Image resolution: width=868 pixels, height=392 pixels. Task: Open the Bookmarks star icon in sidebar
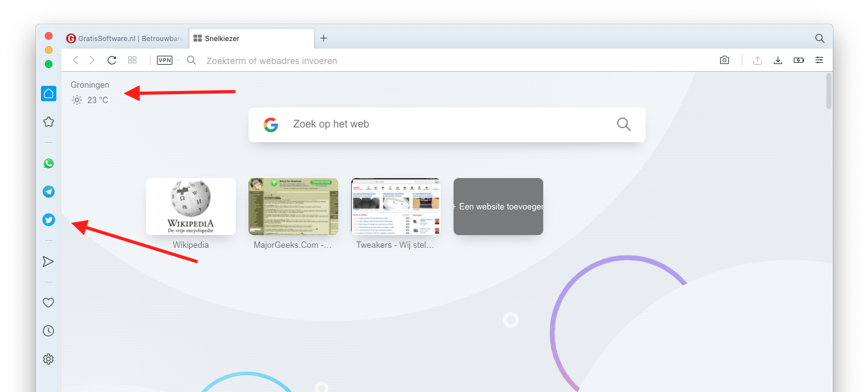click(x=49, y=122)
